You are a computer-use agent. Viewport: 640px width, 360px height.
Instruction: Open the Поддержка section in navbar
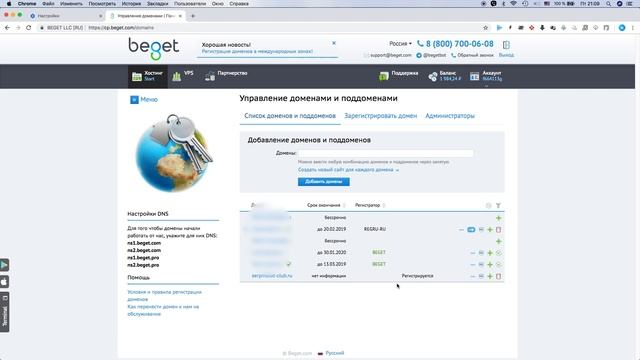point(398,76)
